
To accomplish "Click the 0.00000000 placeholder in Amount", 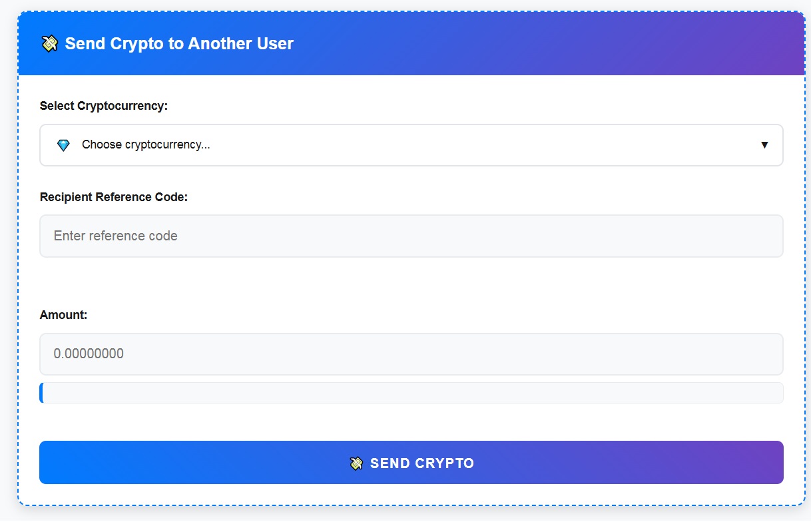I will click(89, 354).
